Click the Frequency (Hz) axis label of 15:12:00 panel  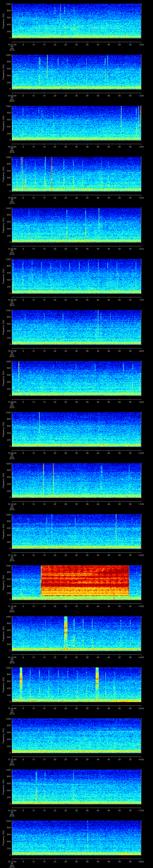pos(3,582)
